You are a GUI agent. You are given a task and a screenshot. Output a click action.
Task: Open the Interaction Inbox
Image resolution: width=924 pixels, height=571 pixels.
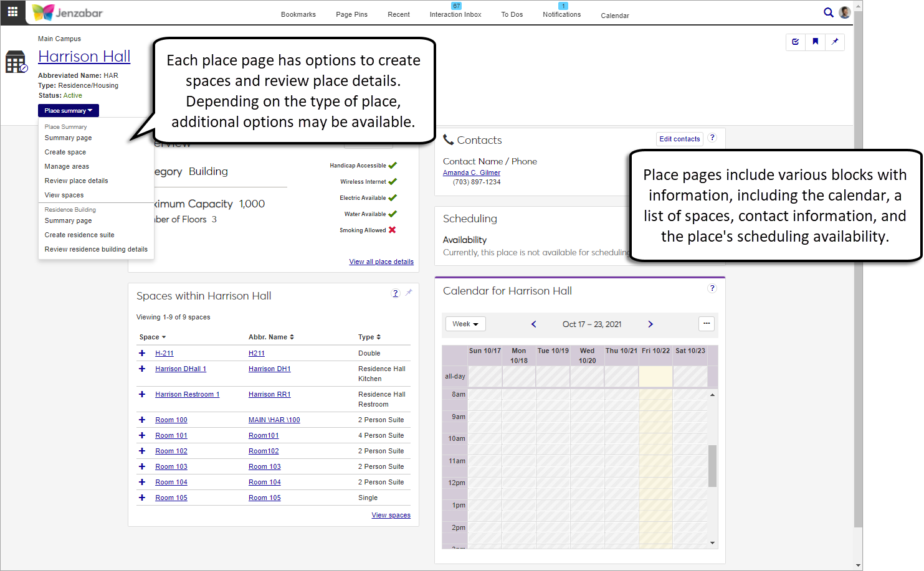pos(455,14)
